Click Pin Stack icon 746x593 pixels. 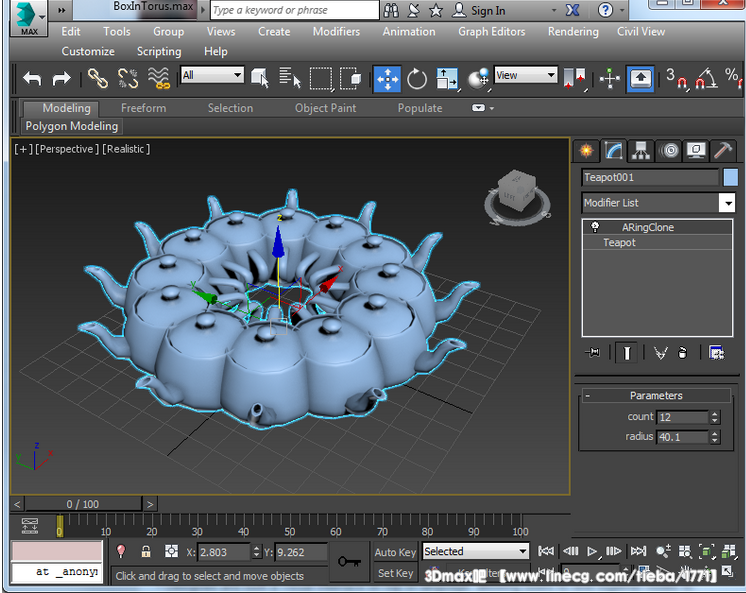coord(593,353)
